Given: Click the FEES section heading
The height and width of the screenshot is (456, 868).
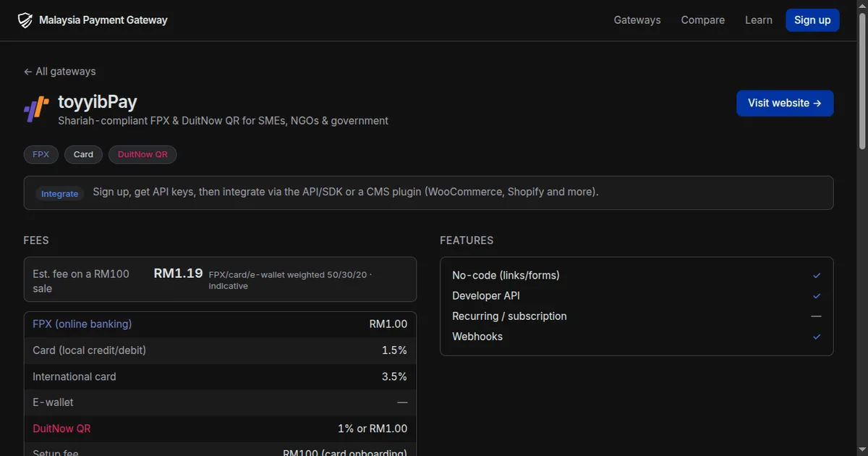Looking at the screenshot, I should tap(36, 240).
